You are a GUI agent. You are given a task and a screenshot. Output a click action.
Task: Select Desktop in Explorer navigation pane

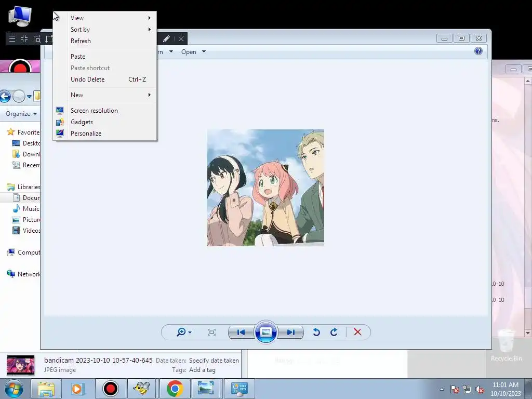[26, 143]
